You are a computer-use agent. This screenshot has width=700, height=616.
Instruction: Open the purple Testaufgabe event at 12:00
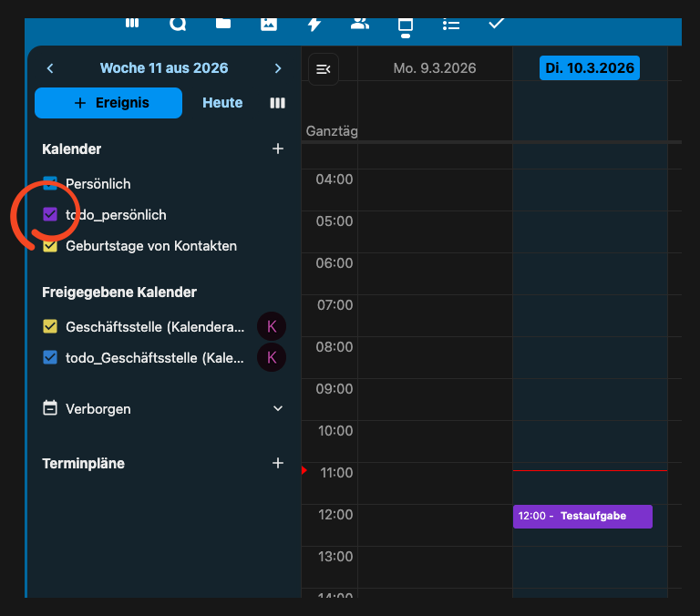point(582,516)
